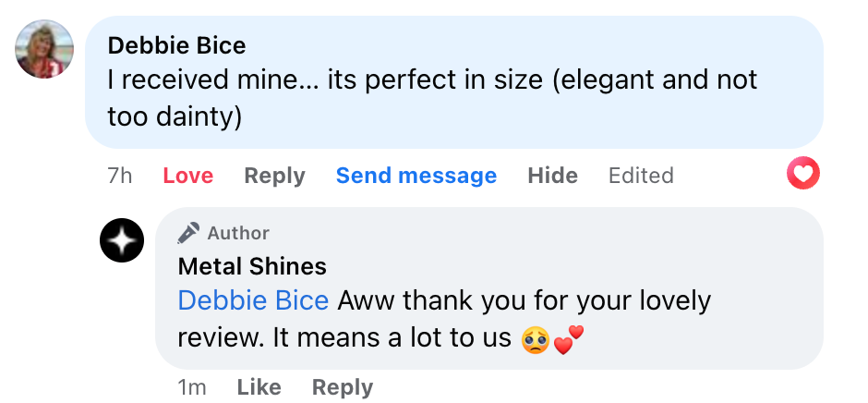Click the blue Debbie Bice mention
Screen dimensions: 868x403
tap(253, 300)
